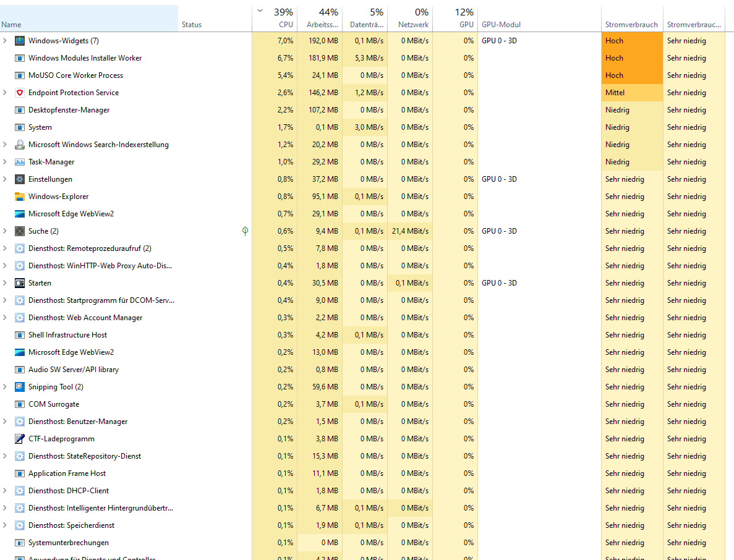The width and height of the screenshot is (734, 560).
Task: Expand Diensthost: Benutzer-Manager
Action: [x=5, y=422]
